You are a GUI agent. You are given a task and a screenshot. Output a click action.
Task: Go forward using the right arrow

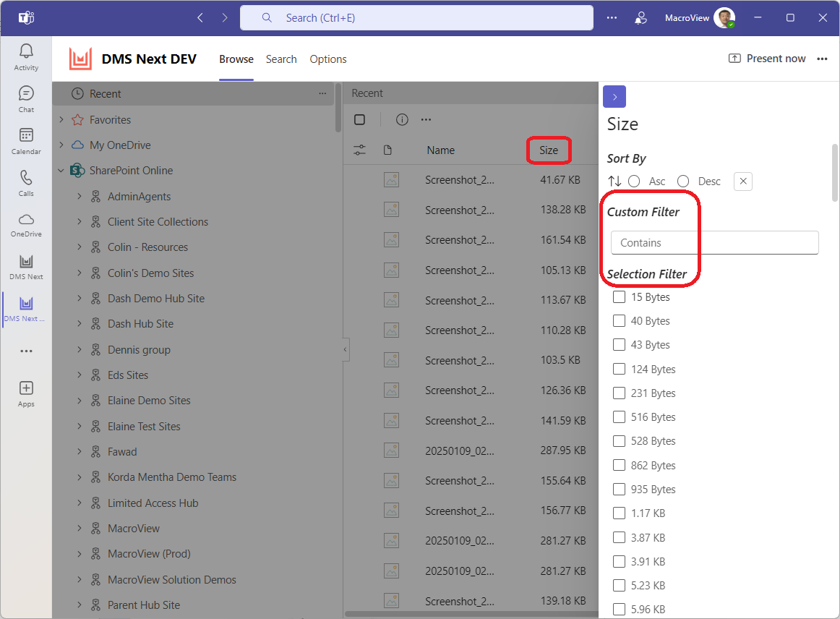(225, 17)
